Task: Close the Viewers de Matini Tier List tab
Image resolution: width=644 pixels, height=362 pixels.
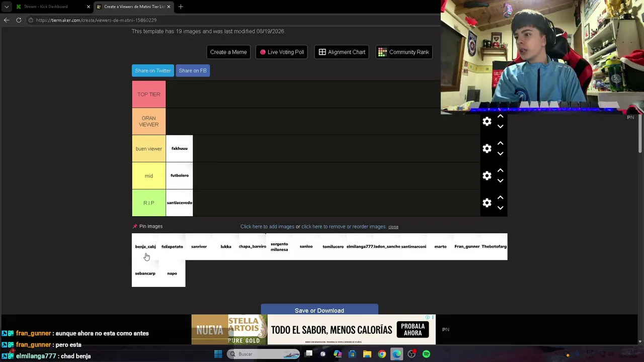Action: (169, 7)
